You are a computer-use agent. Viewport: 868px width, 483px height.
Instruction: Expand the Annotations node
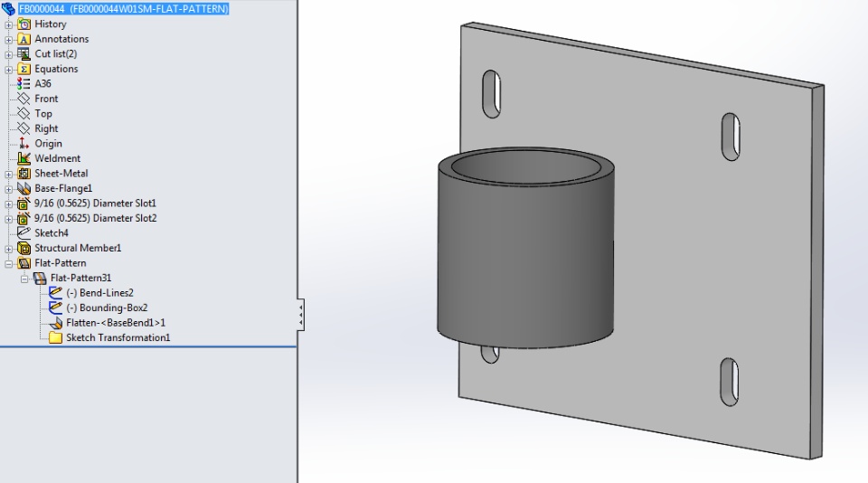[8, 40]
